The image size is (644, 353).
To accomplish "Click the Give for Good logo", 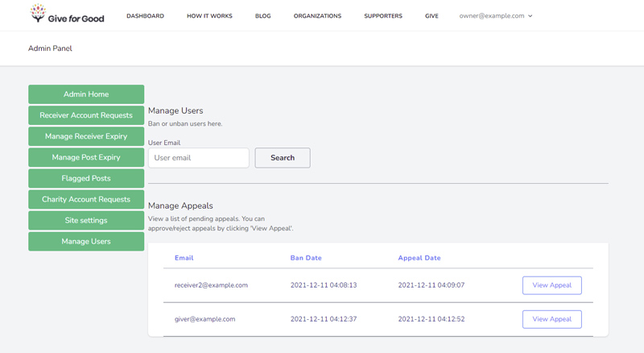I will 67,14.
